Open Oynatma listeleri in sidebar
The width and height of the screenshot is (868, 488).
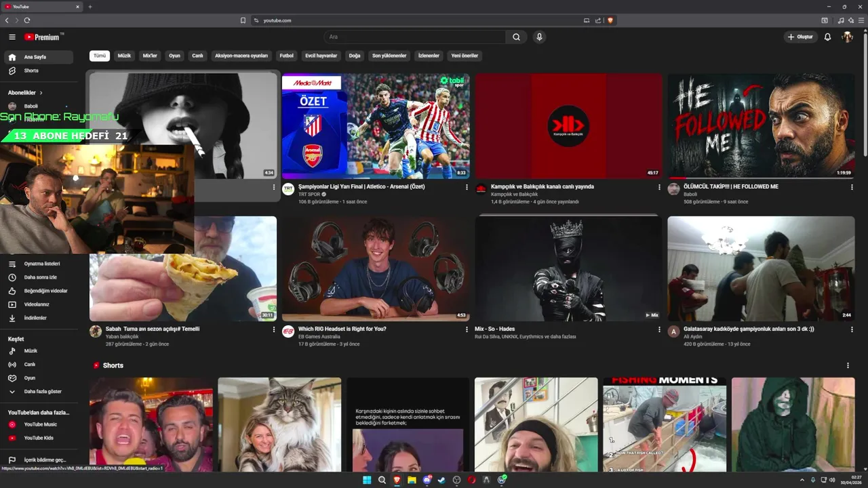[x=39, y=264]
